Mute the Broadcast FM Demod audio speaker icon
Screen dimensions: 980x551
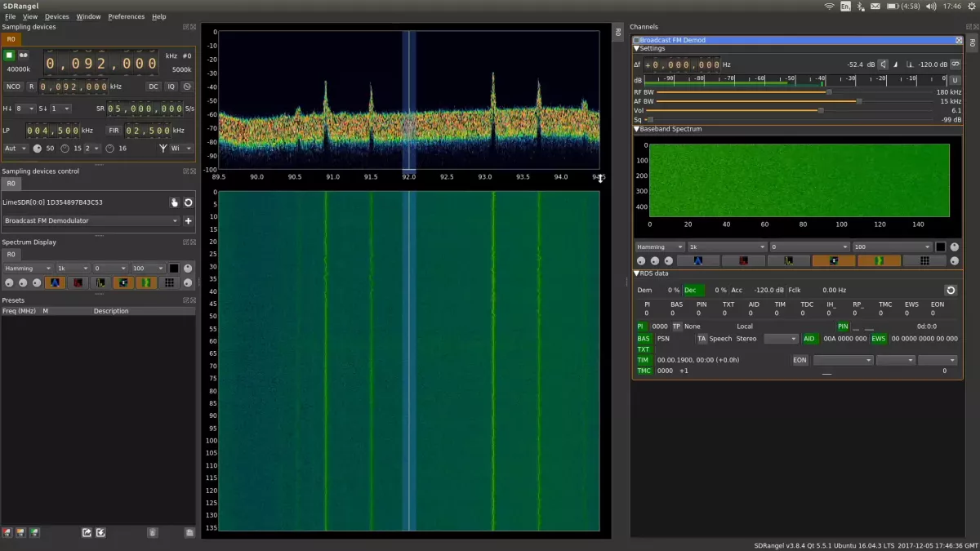883,64
